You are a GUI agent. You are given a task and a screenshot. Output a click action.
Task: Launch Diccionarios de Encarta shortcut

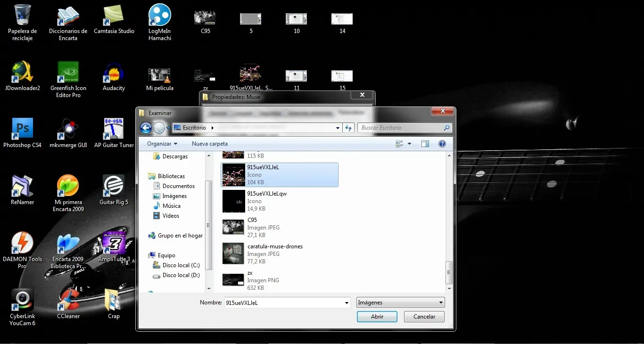(x=68, y=22)
